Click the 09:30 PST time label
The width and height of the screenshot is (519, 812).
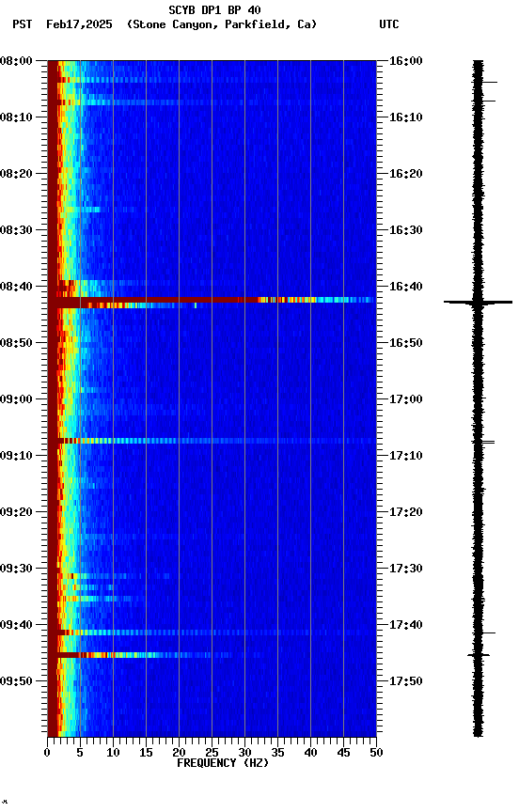pos(16,569)
